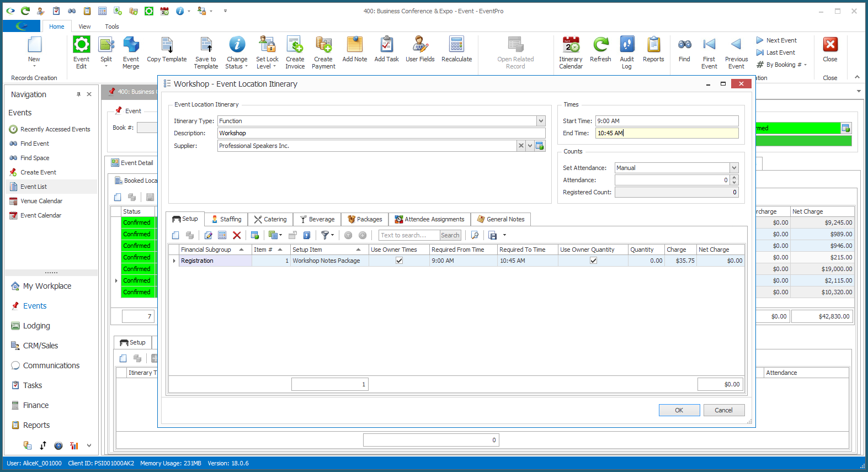
Task: Increase Attendance with the spinner
Action: (x=734, y=178)
